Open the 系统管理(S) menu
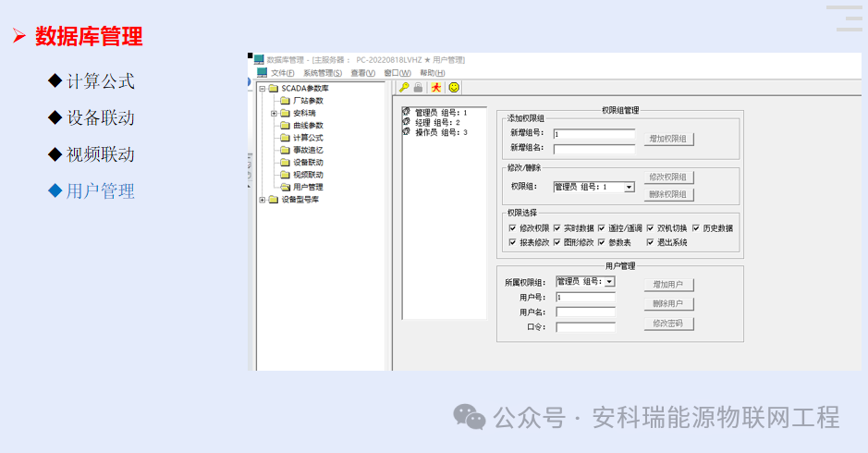This screenshot has height=453, width=868. pos(323,73)
